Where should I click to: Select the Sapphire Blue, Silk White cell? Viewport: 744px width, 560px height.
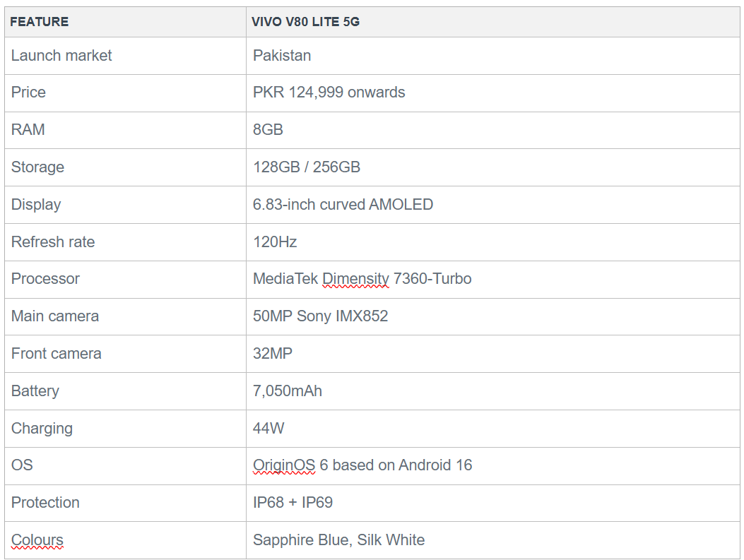click(493, 540)
